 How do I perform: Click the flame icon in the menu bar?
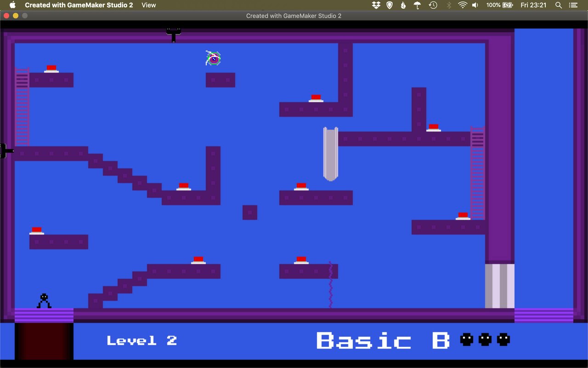[x=403, y=5]
